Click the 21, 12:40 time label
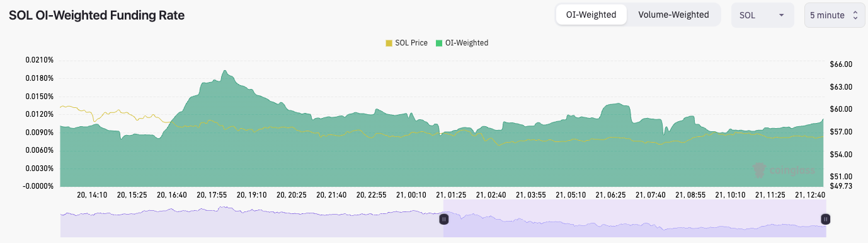The height and width of the screenshot is (243, 868). 809,195
